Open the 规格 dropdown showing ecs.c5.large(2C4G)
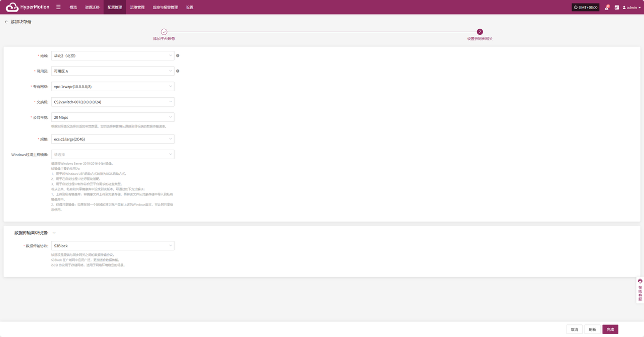This screenshot has width=644, height=337. tap(113, 139)
